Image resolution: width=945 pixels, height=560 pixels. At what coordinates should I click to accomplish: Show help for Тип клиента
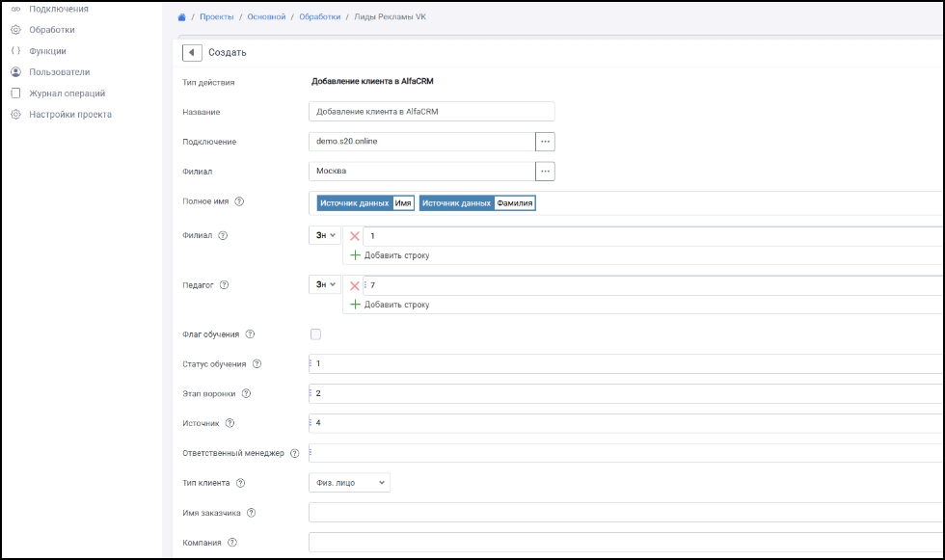pos(240,483)
